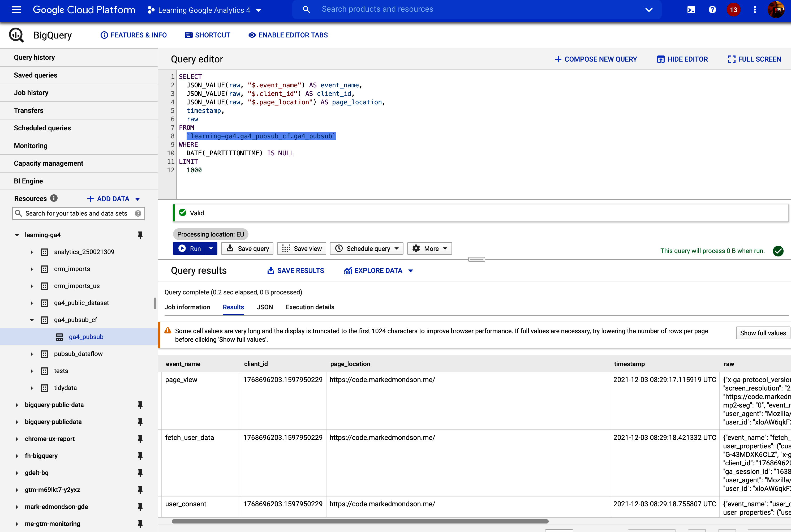Screen dimensions: 791x532
Task: Open the ADD DATA dropdown
Action: tap(137, 199)
